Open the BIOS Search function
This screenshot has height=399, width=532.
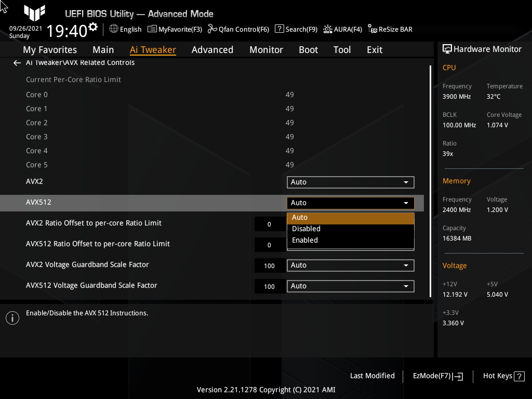(296, 29)
